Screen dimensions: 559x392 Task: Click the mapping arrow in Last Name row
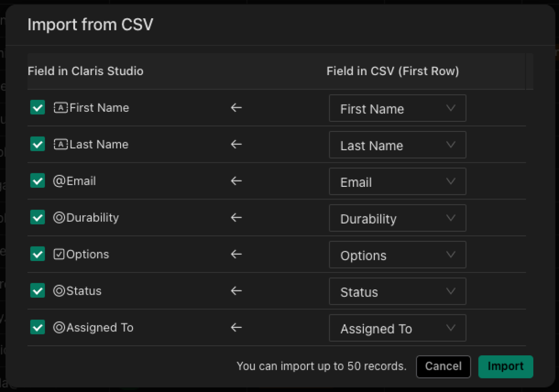click(236, 144)
